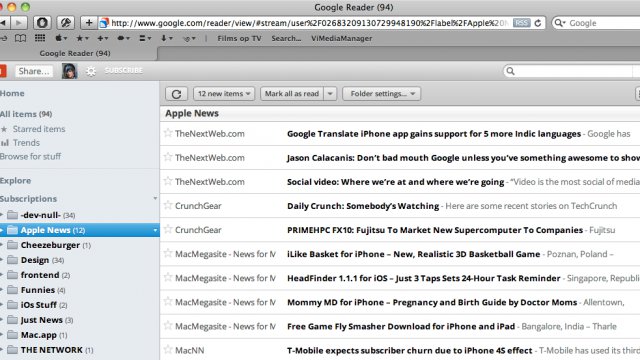Star the T-Mobile subscriber churn item
The height and width of the screenshot is (360, 640).
168,349
